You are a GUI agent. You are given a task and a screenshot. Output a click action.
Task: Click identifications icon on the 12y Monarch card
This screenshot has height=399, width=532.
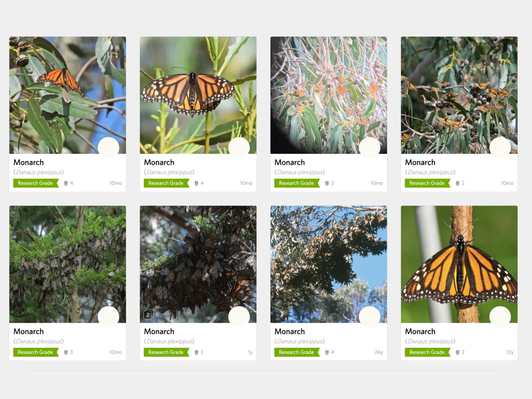click(x=457, y=352)
